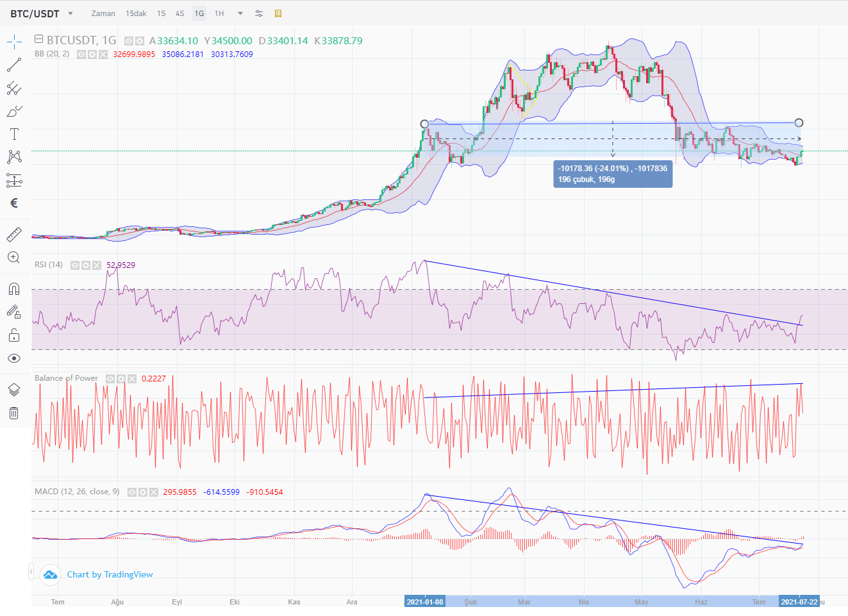Screen dimensions: 848x616
Task: Click the closing price K 33878.79
Action: point(338,41)
